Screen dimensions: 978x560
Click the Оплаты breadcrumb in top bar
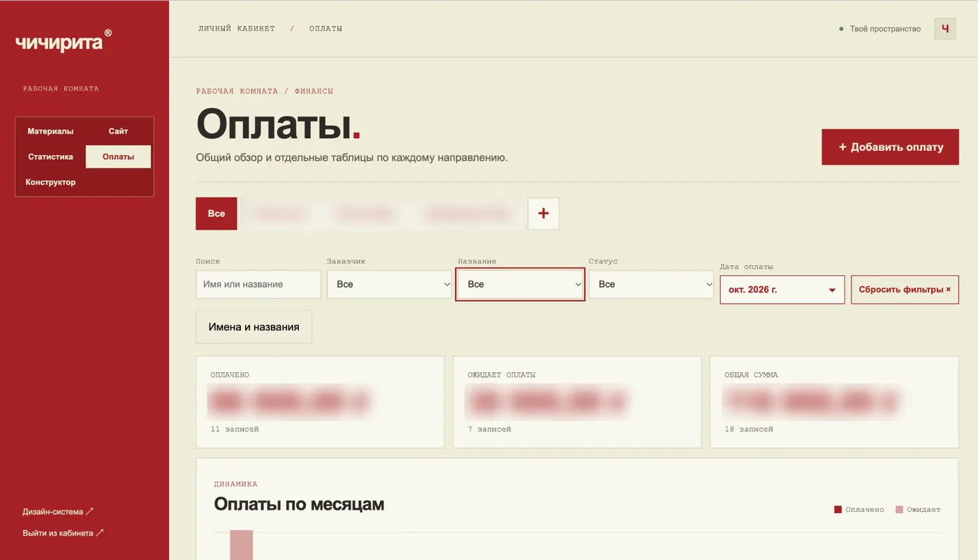[x=326, y=29]
